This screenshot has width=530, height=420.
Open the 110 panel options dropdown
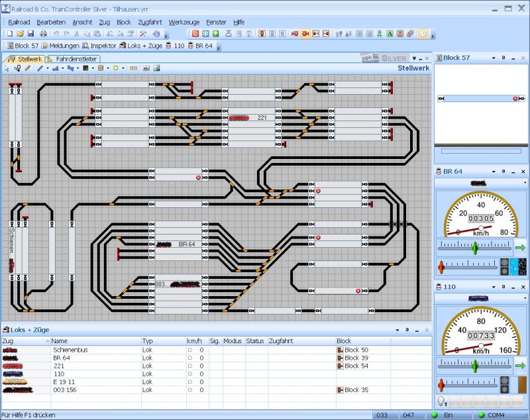point(494,287)
